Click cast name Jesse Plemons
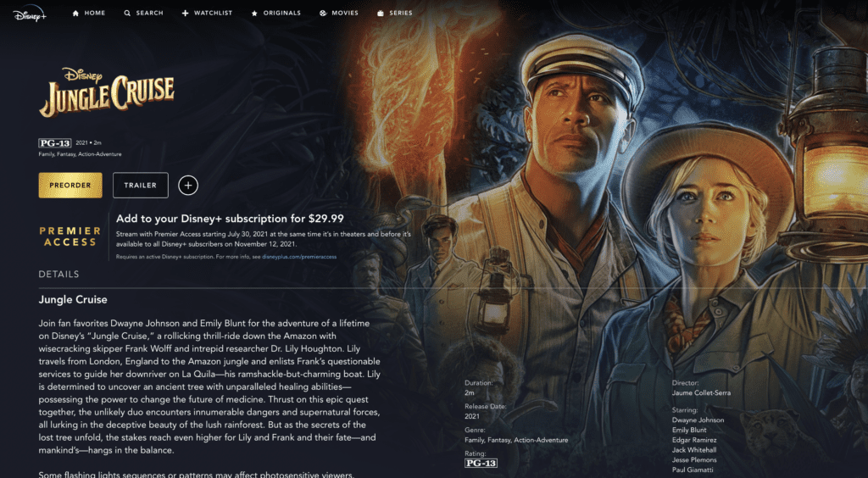 pos(694,459)
